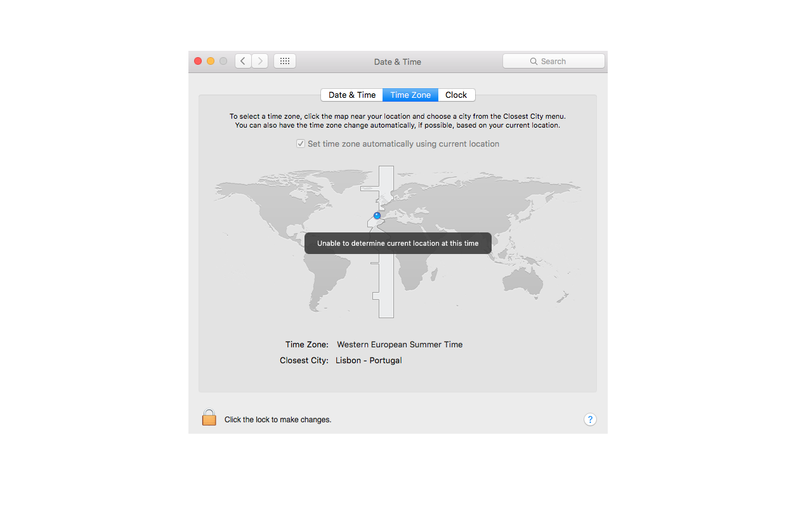The image size is (812, 508).
Task: Click 'Click the lock to make changes.' text
Action: (x=278, y=420)
